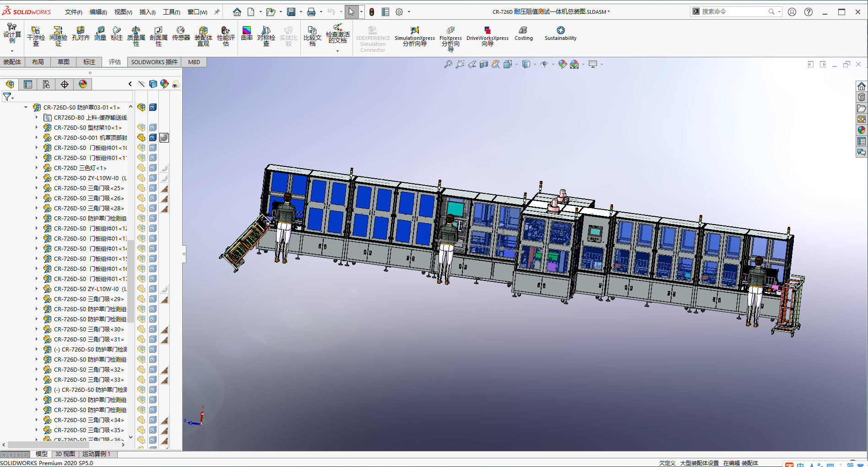Open the Sustainability tool
The height and width of the screenshot is (467, 868).
(x=560, y=33)
